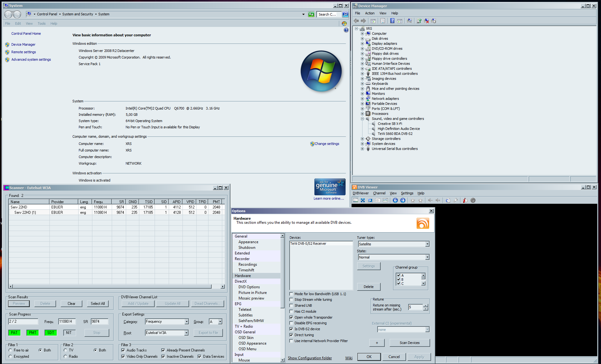Expand Universal Serial Bus controllers node
This screenshot has width=601, height=364.
tap(362, 149)
